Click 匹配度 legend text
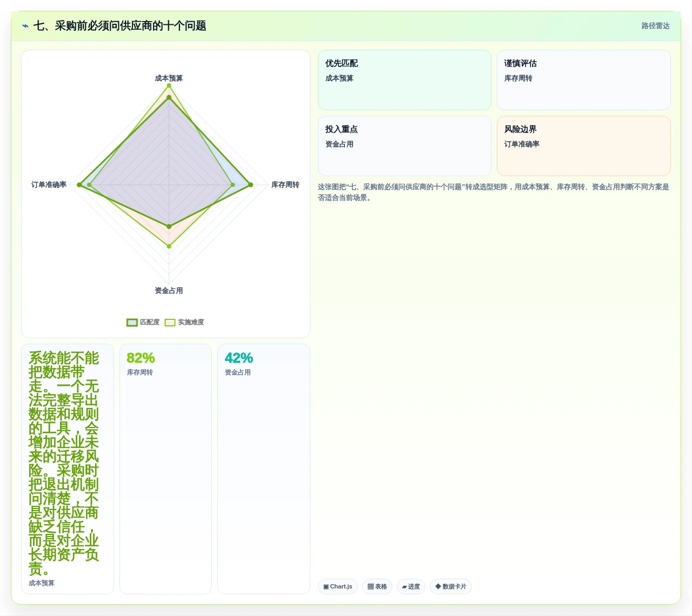Image resolution: width=692 pixels, height=616 pixels. pos(150,323)
